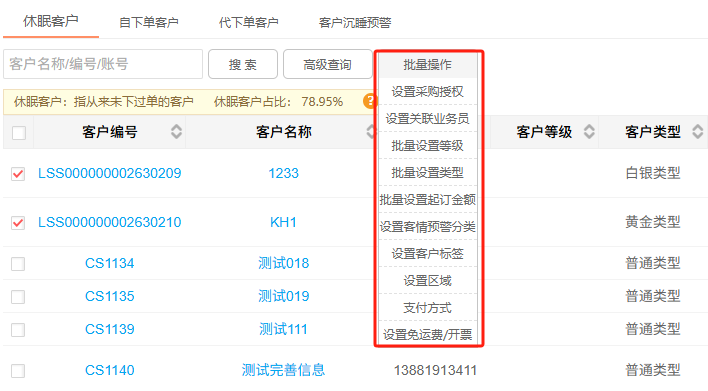Switch to 代下单客户 tab
This screenshot has height=391, width=708.
pos(248,23)
